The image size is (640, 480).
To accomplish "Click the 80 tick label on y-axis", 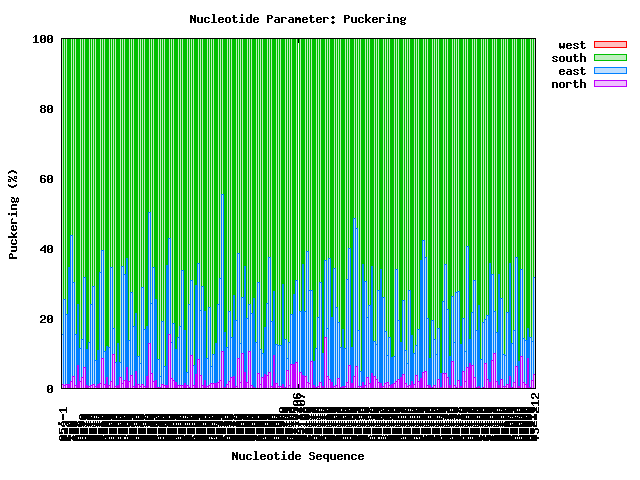I will (47, 109).
